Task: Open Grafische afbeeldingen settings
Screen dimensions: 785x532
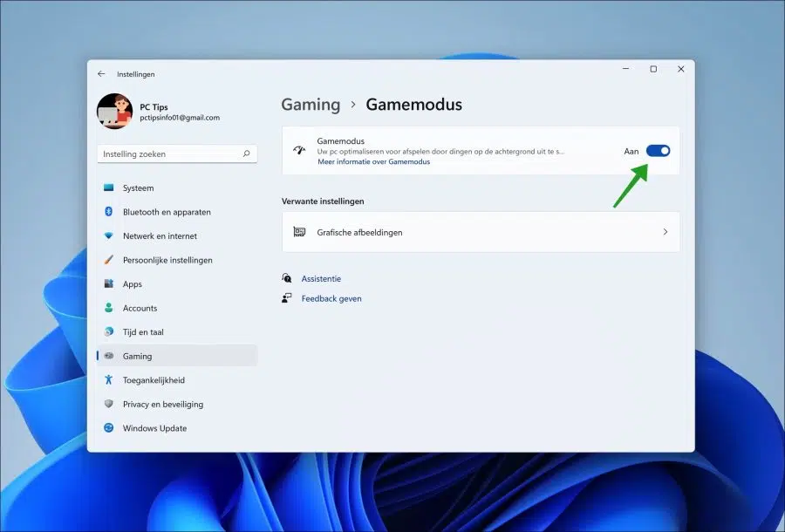Action: 481,232
